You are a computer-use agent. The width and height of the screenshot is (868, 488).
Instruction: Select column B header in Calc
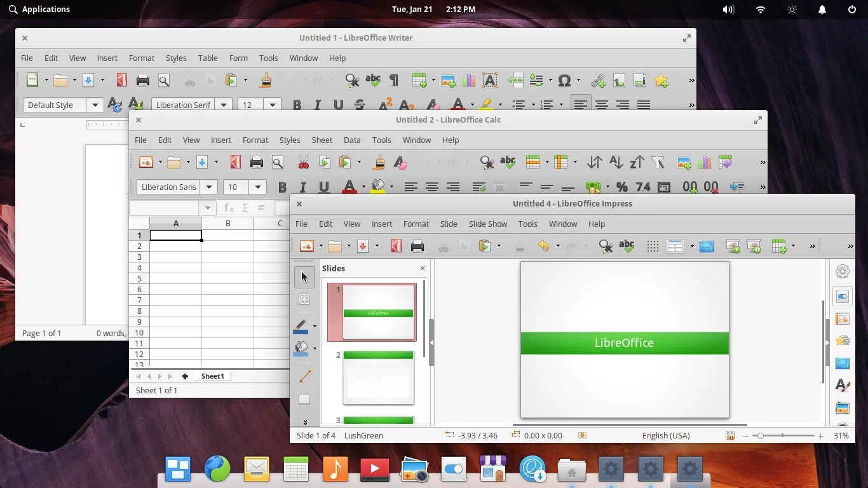click(x=227, y=224)
